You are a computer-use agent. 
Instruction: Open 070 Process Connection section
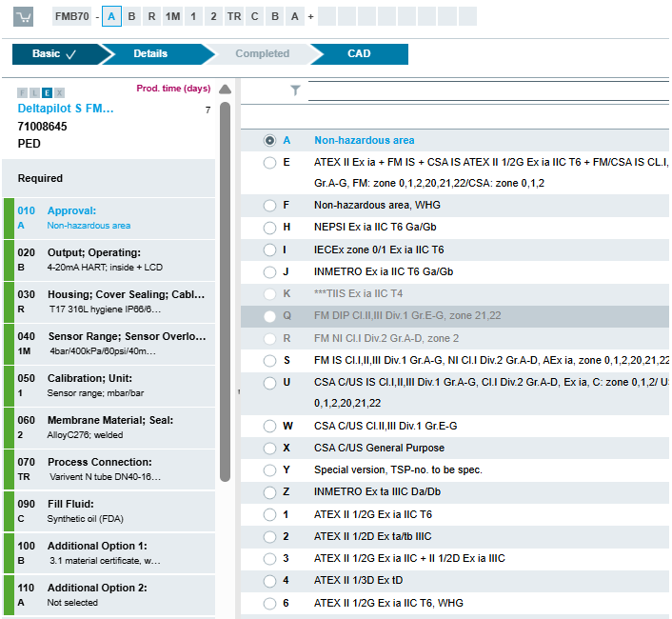pos(109,469)
